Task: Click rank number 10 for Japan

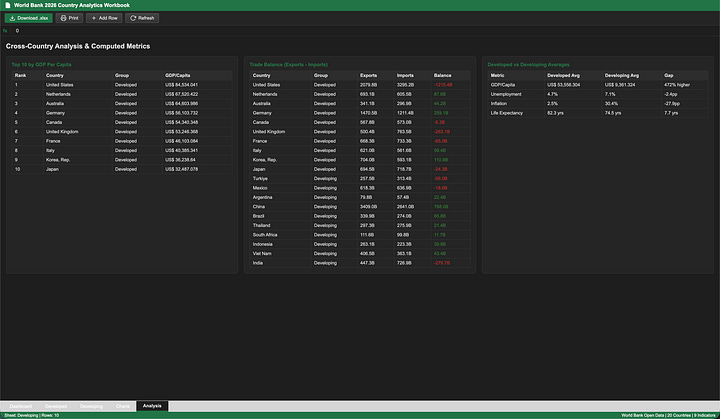Action: point(17,169)
